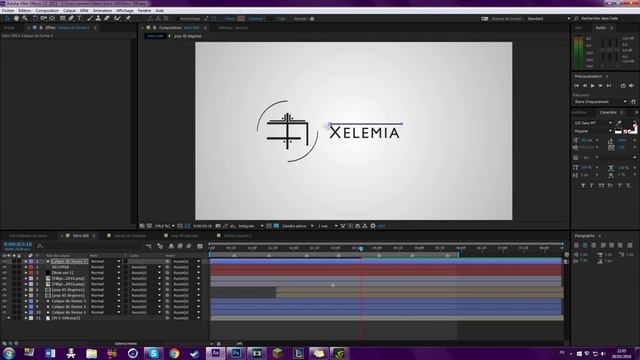
Task: Open the font style dropdown Regular
Action: point(593,131)
